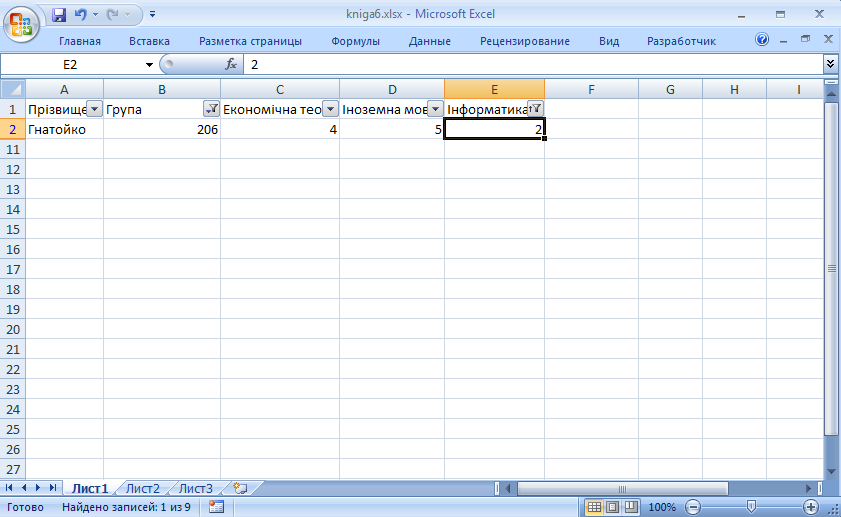Select the cell with value 206
The height and width of the screenshot is (517, 841).
coord(162,129)
